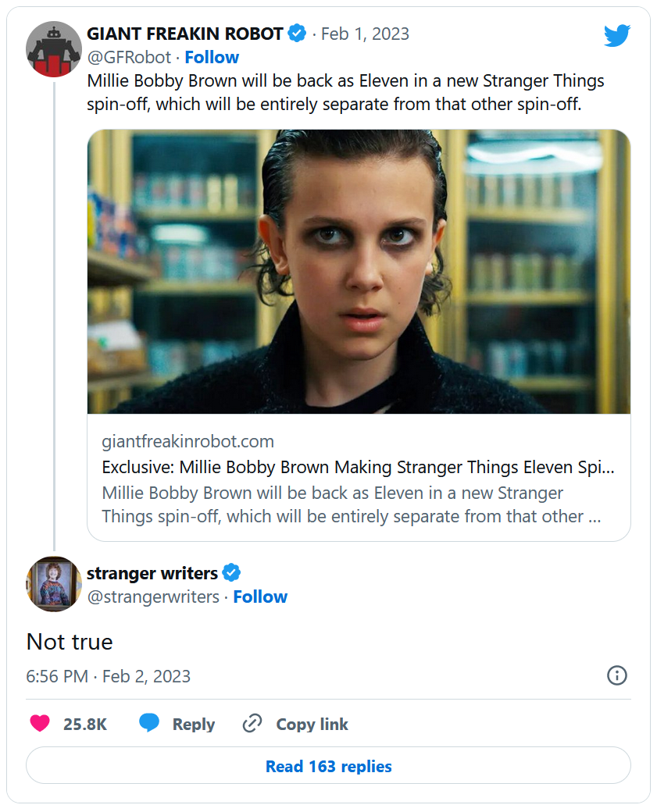Click the giantfreakinrobot.com domain link
The width and height of the screenshot is (657, 812).
click(x=187, y=442)
